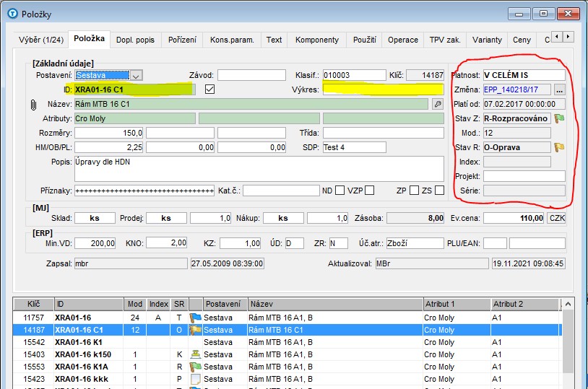This screenshot has width=588, height=389.
Task: Click the CZK currency field beside Ev.cena
Action: [556, 218]
